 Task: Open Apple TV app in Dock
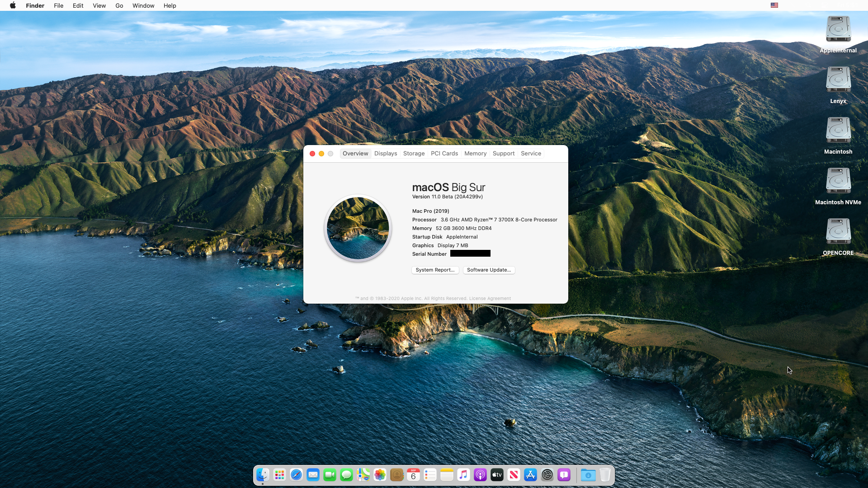pos(497,475)
